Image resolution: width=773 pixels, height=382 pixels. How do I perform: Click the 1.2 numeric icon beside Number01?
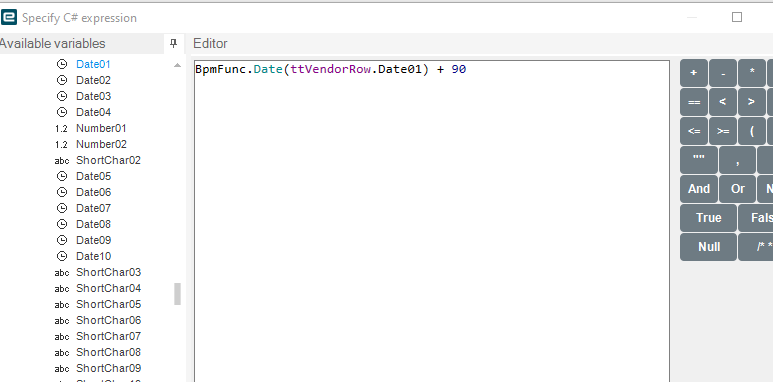click(61, 129)
